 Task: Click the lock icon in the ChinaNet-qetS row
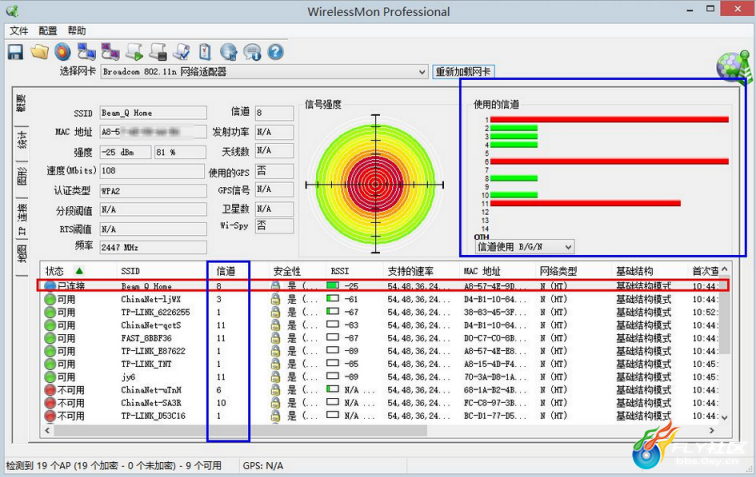[x=275, y=325]
